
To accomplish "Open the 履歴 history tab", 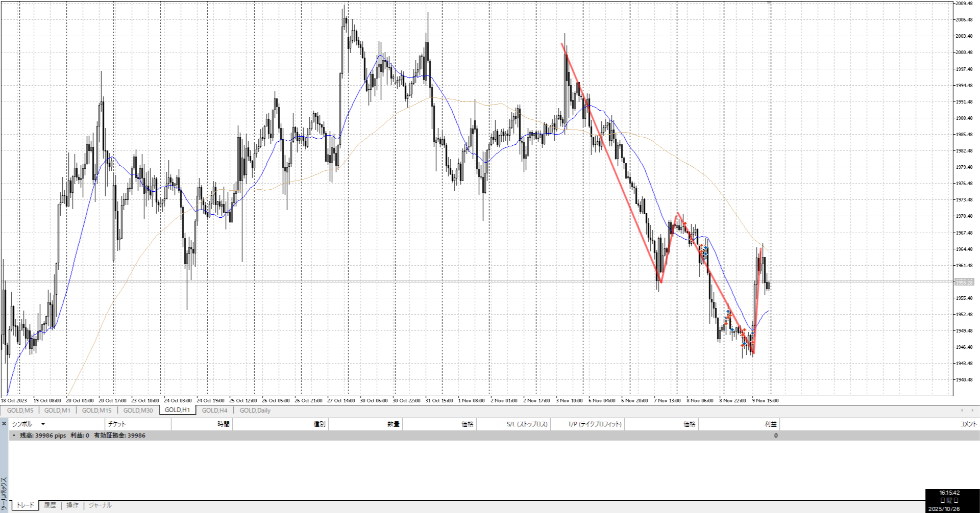I will coord(50,505).
